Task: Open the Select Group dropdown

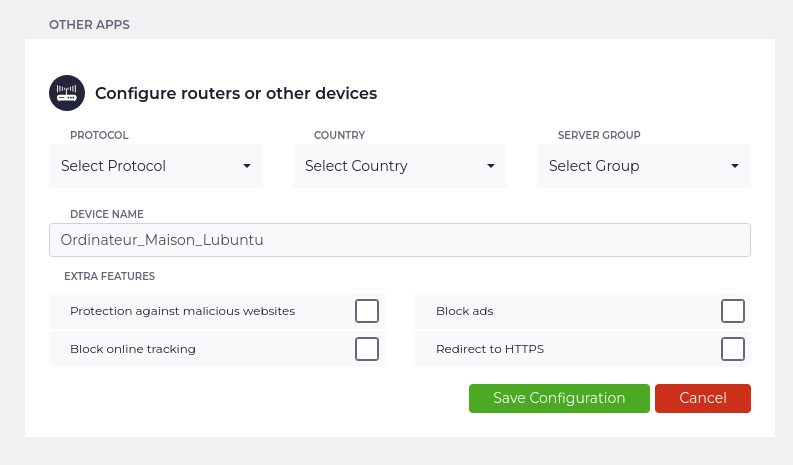Action: click(x=643, y=166)
